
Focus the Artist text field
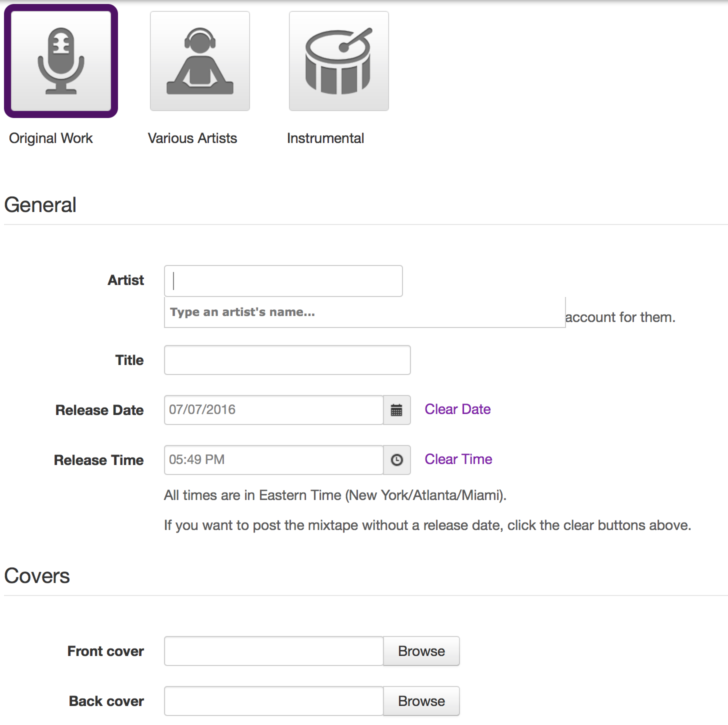(x=283, y=281)
